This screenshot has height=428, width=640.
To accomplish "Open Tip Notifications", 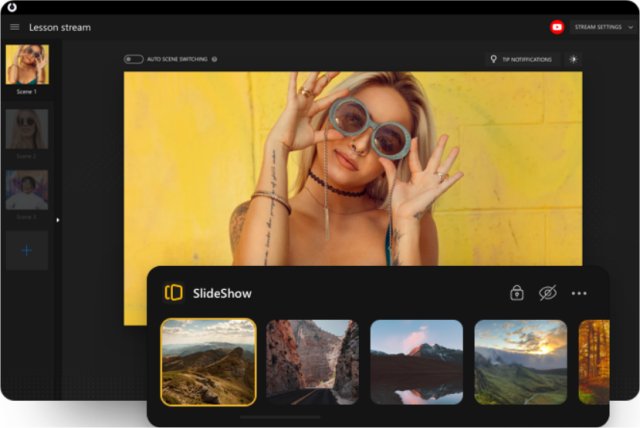I will (x=521, y=60).
